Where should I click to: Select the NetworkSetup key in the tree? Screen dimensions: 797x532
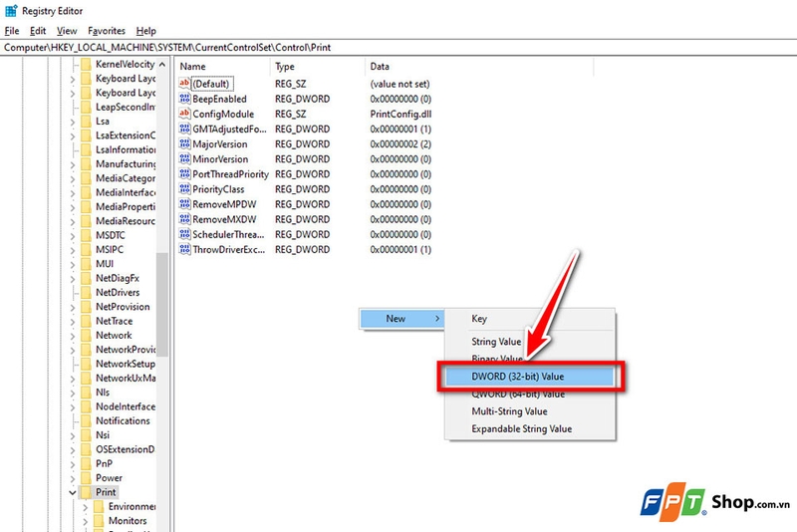(x=126, y=364)
